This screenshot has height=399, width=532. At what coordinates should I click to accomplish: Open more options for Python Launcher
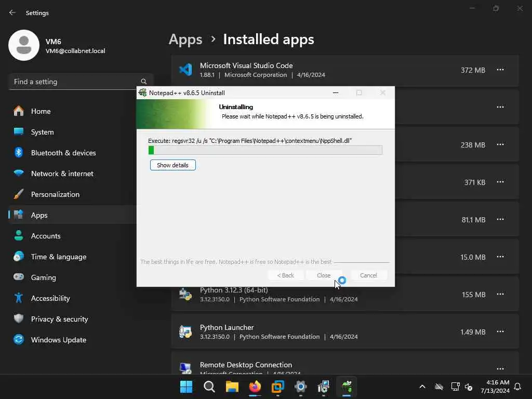point(500,332)
